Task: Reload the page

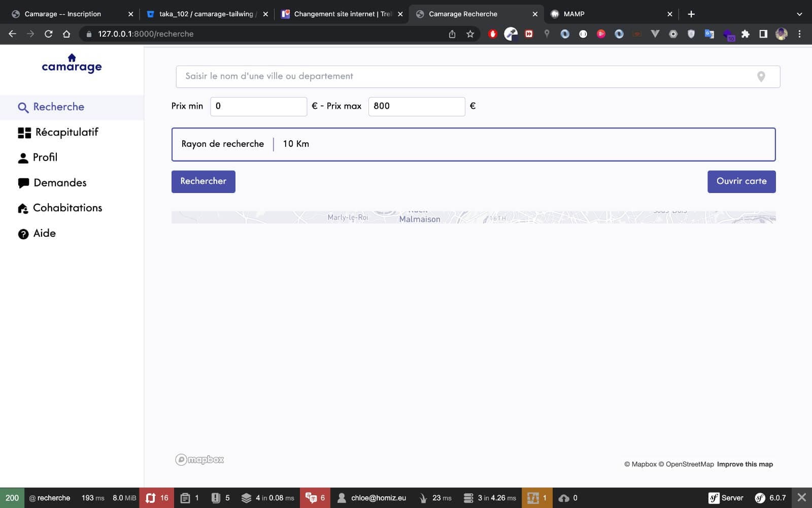Action: 49,34
